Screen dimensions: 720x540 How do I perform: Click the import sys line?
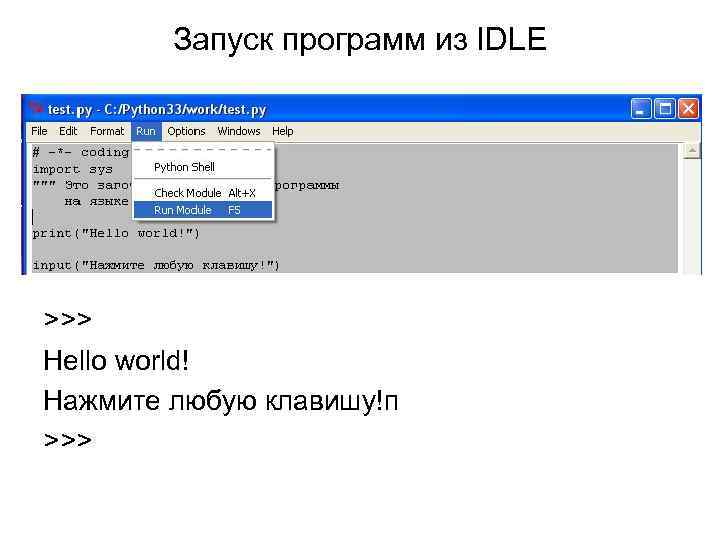point(73,169)
